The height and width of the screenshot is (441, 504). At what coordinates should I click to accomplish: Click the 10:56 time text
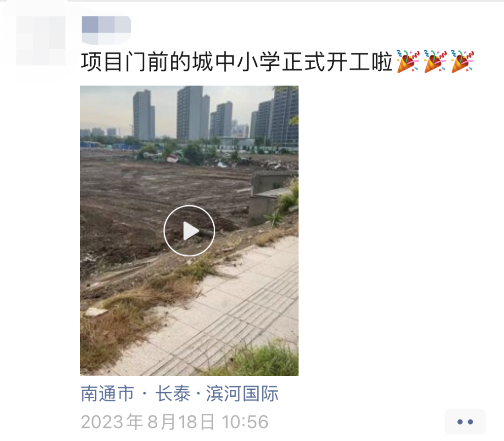click(245, 422)
